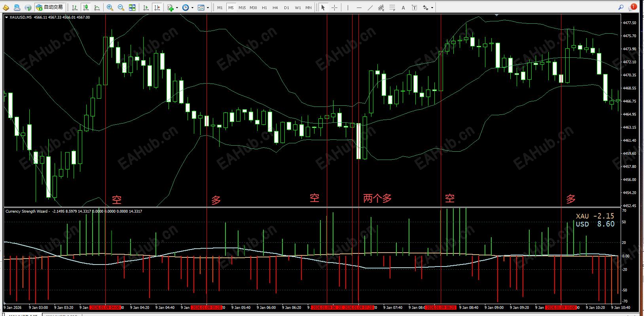Toggle the 自动交易 AutoTrading button
Viewport: 644px width, 316px height.
[x=50, y=8]
